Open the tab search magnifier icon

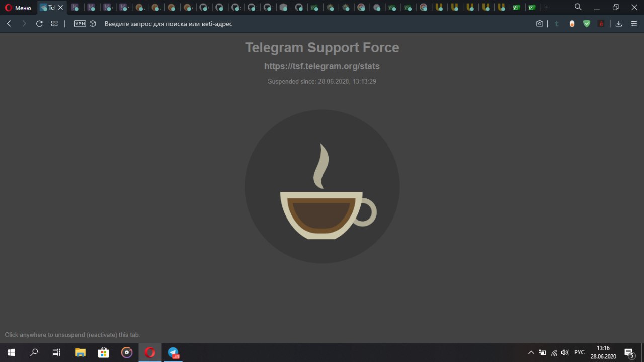point(578,7)
